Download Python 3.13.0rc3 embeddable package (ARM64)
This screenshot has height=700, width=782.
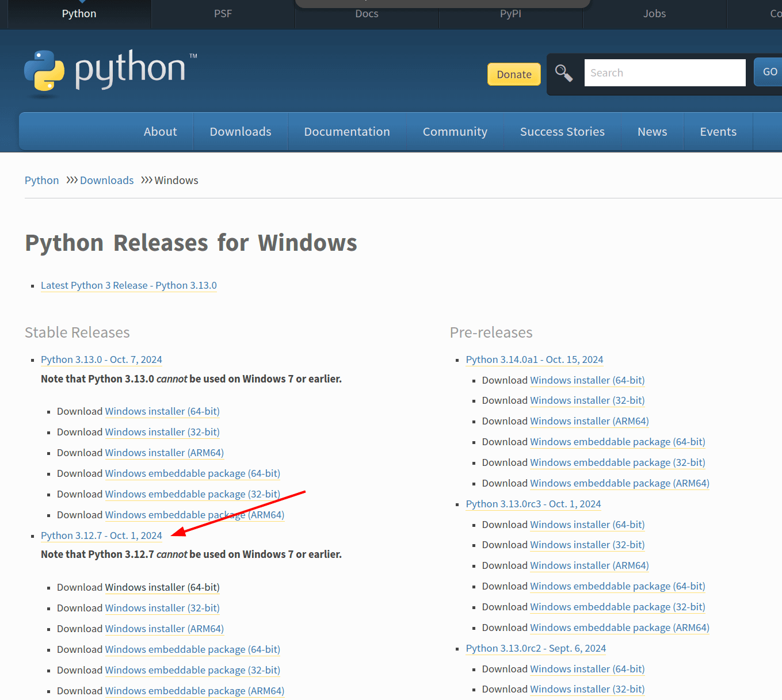click(x=620, y=628)
